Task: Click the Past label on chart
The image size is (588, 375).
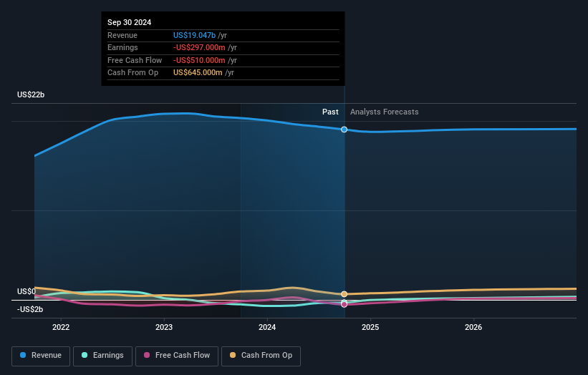Action: click(x=330, y=112)
